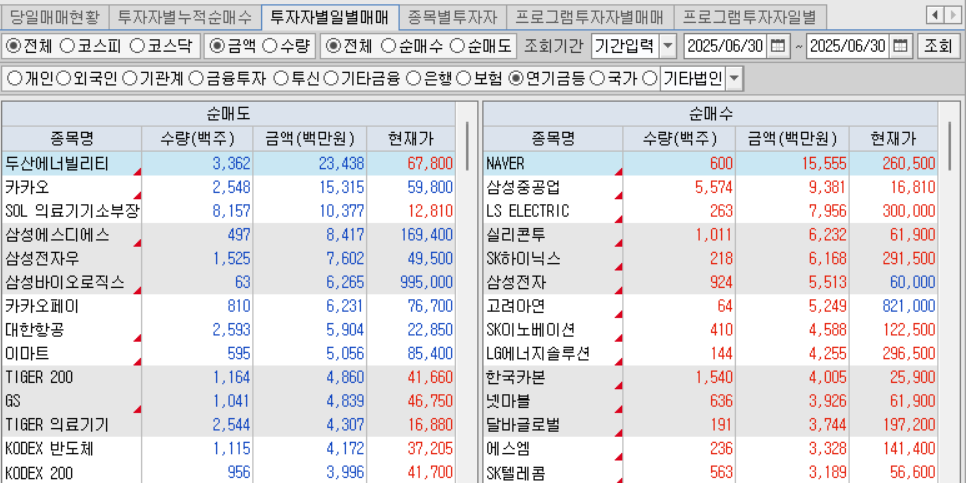Click the 종목명 header in 순매수 table
The image size is (966, 483).
click(x=553, y=139)
